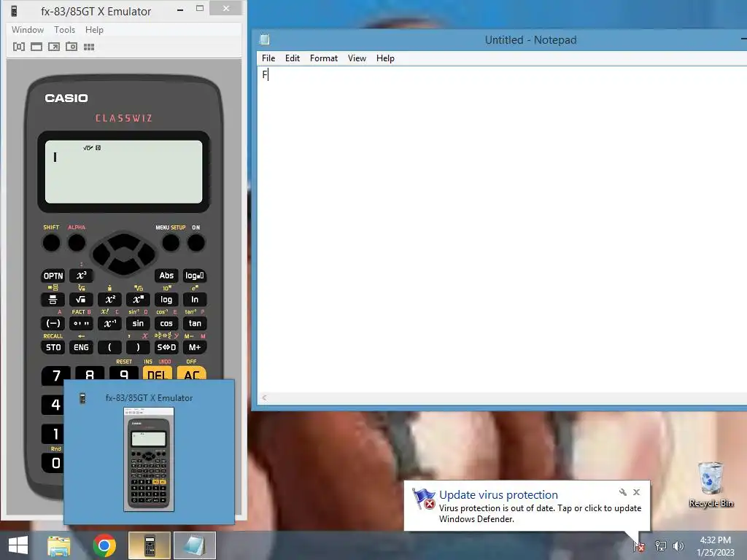Click the fraction template key
Image resolution: width=747 pixels, height=560 pixels.
coord(53,300)
